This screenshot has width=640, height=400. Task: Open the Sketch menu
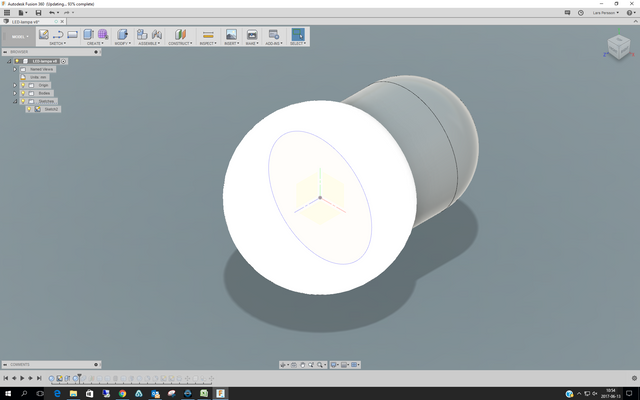pyautogui.click(x=58, y=43)
